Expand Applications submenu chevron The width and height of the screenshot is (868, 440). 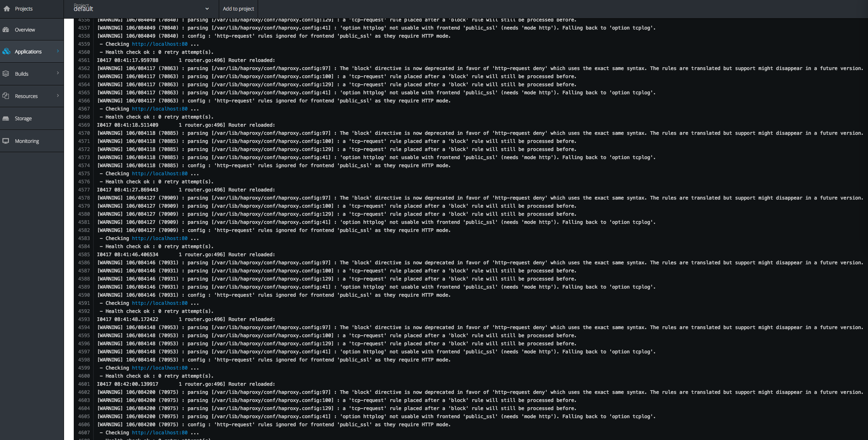[x=58, y=51]
